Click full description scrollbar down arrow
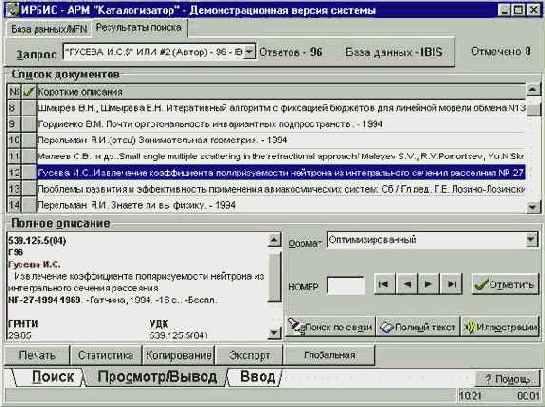The image size is (545, 407). [274, 333]
